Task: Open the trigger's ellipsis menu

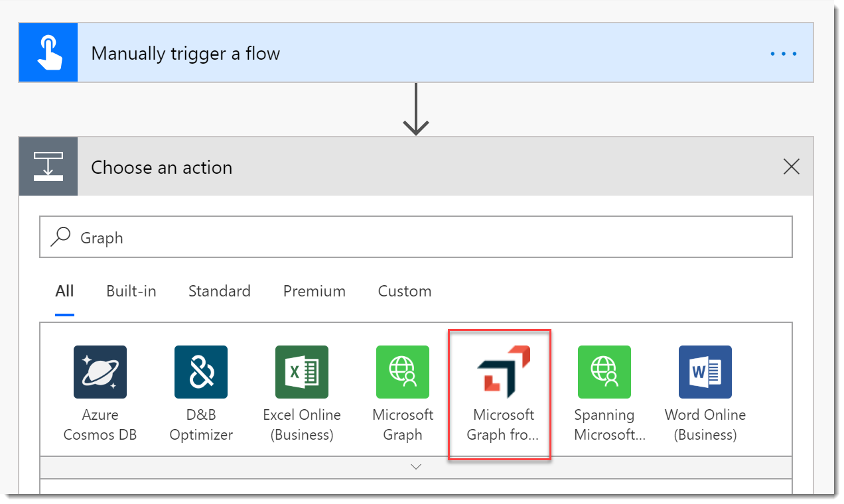Action: pos(784,54)
